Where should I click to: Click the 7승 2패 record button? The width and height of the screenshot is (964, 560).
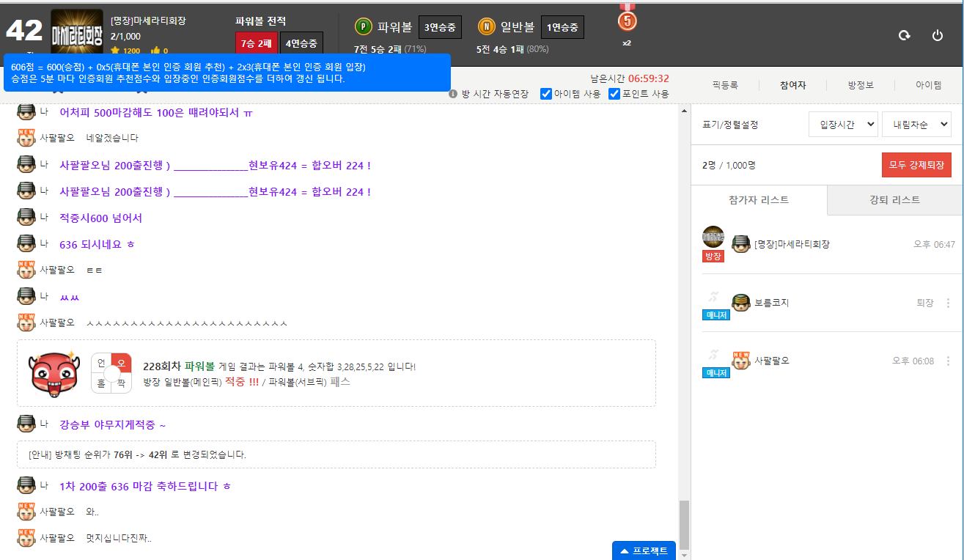click(256, 43)
